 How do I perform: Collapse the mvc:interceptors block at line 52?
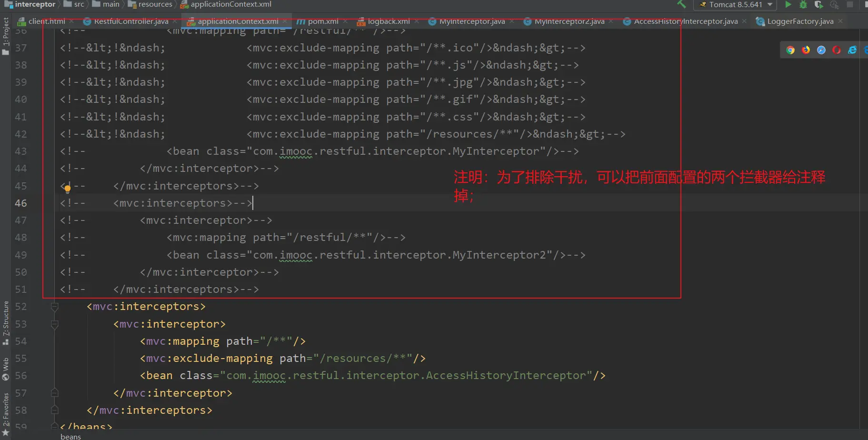pyautogui.click(x=55, y=307)
